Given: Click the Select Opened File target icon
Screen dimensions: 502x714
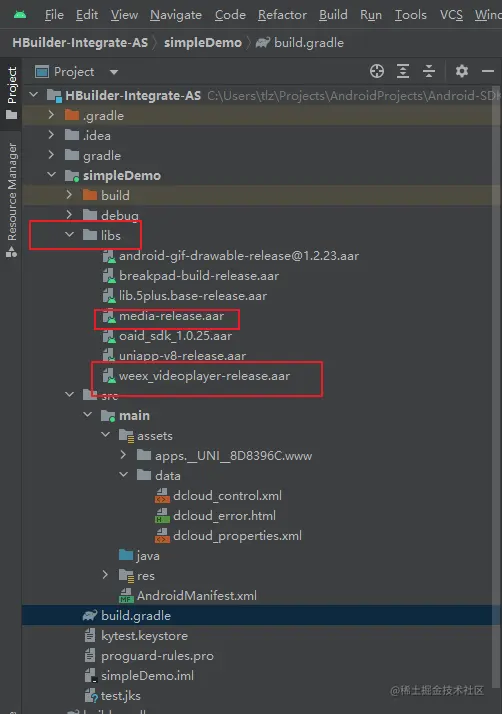Looking at the screenshot, I should [x=377, y=71].
